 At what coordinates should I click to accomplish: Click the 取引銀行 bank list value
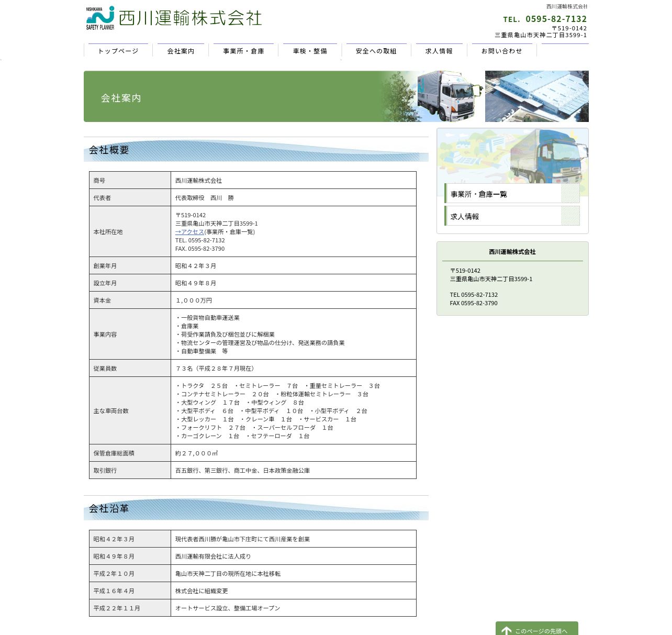[242, 471]
